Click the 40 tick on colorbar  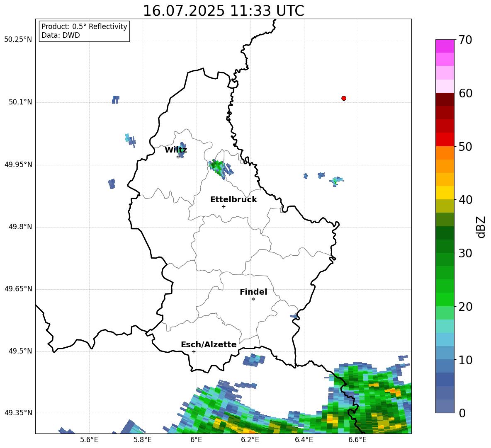click(466, 200)
